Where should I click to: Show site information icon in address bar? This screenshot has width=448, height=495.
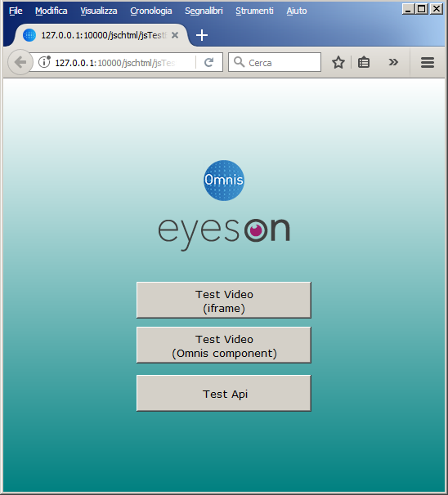coord(44,62)
